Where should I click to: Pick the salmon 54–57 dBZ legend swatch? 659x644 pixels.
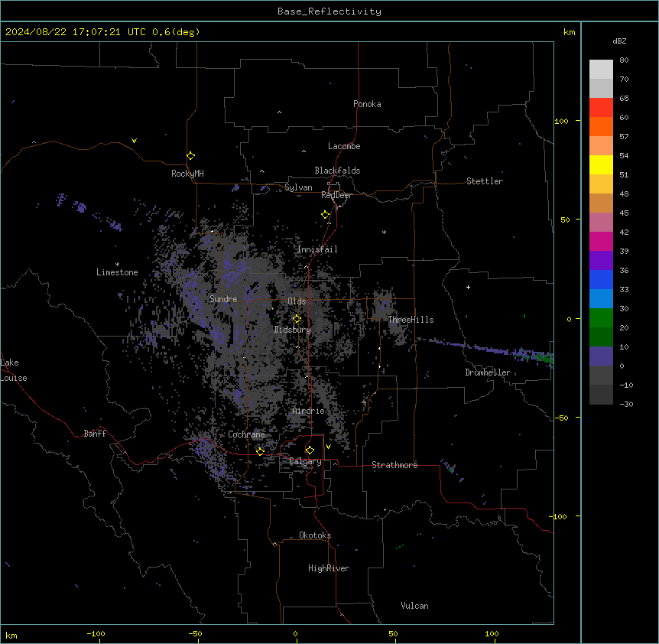tap(601, 146)
